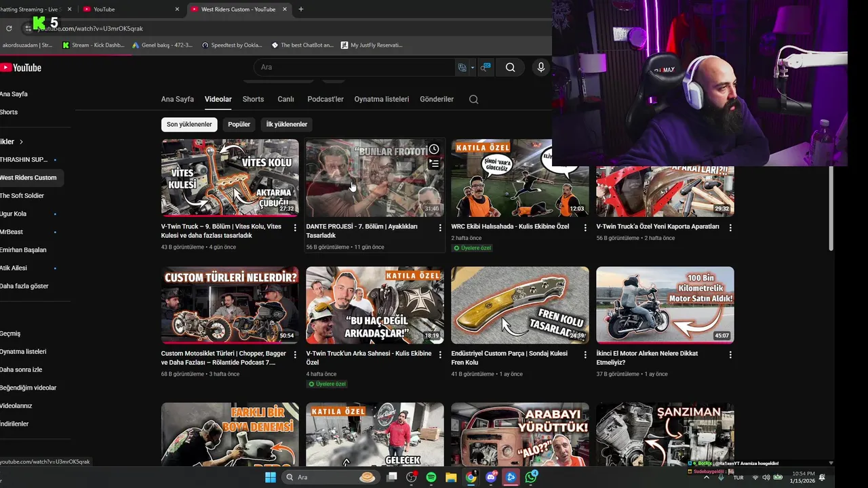Open options menu for DANTE PROJESİ 7. Bölüm
The image size is (868, 488).
point(440,228)
